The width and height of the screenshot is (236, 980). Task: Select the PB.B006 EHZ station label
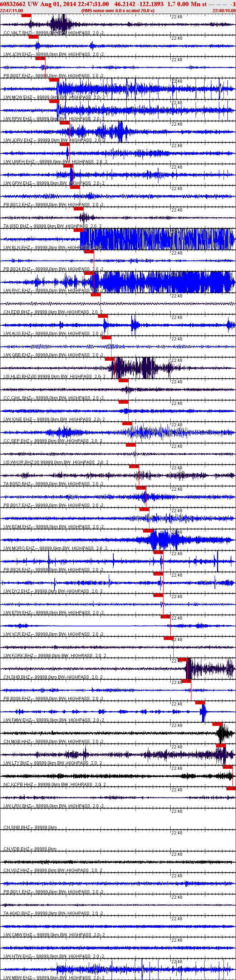(x=54, y=699)
